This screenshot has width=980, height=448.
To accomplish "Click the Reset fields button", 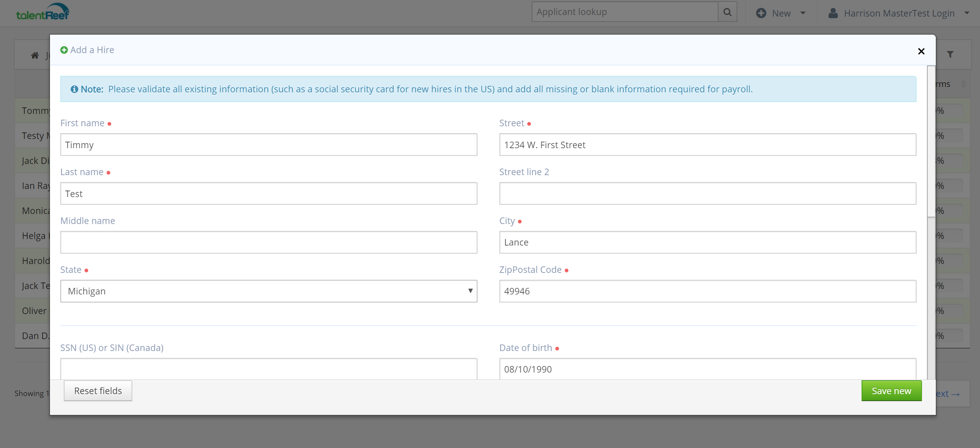I will pyautogui.click(x=98, y=390).
